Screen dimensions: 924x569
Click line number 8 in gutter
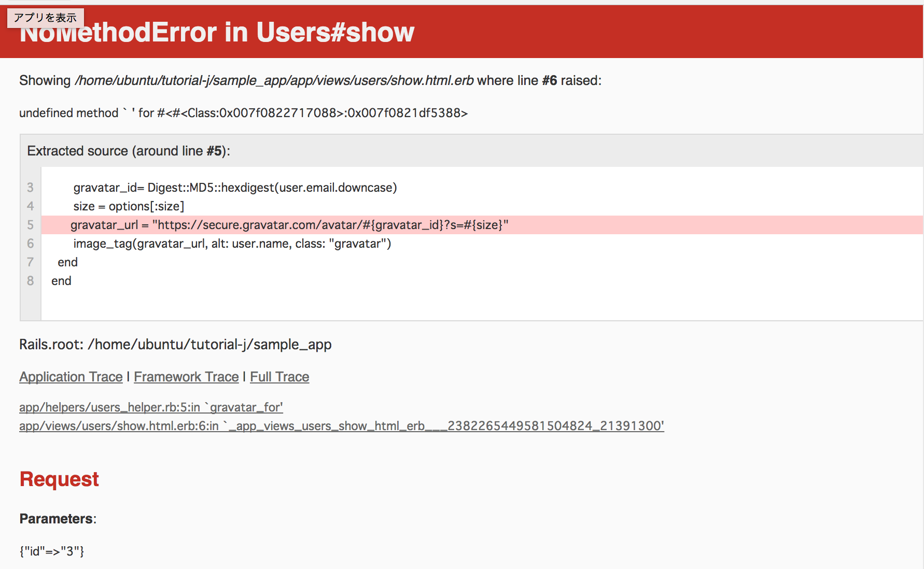coord(30,281)
